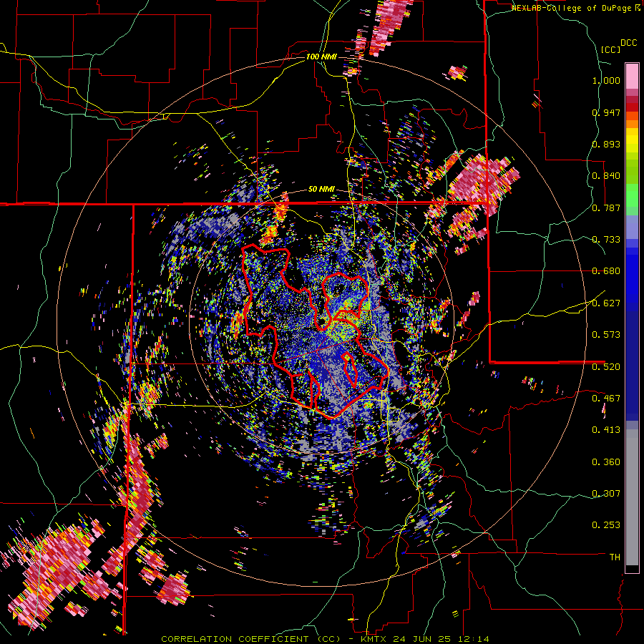
Task: Click the KMTX 24 JUN 25 12:14 timestamp
Action: tap(425, 639)
